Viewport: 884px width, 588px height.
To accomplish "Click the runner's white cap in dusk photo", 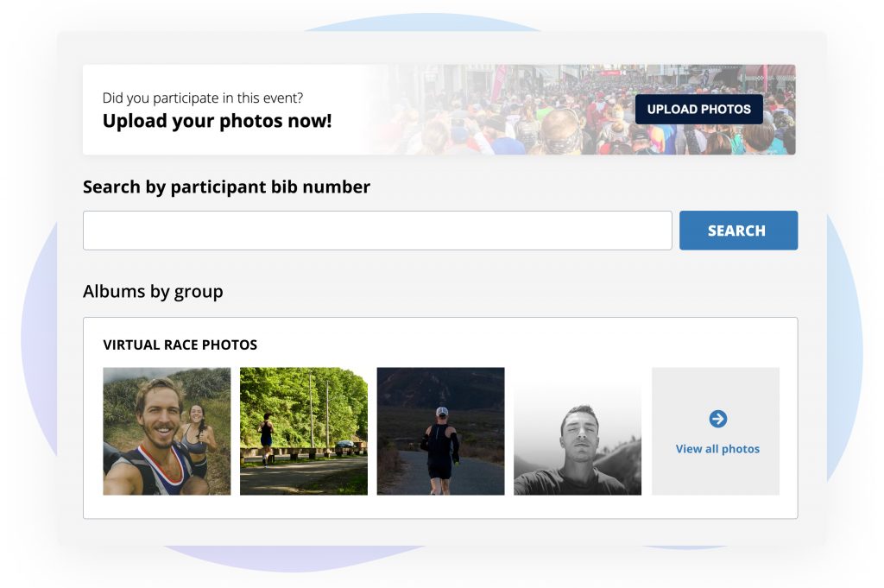I will 442,412.
